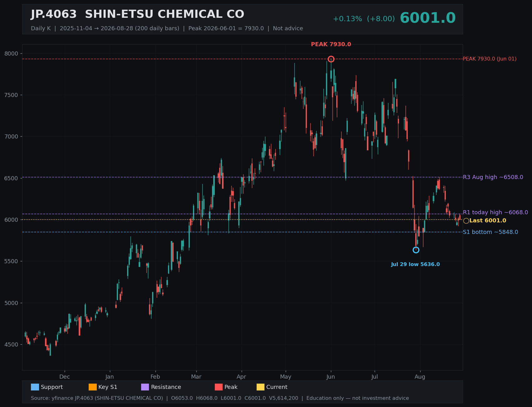Click the "Peak" legend label
This screenshot has height=407, width=532.
click(x=231, y=387)
